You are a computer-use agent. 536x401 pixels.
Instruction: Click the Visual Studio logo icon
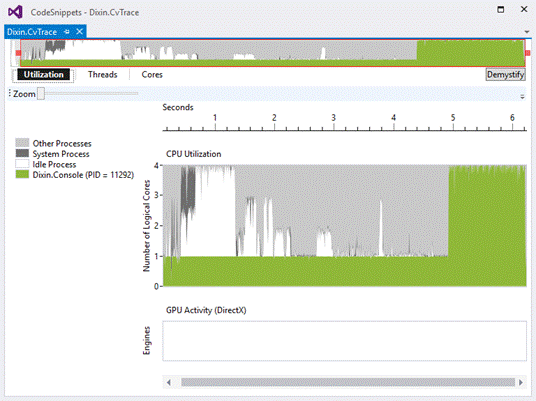point(15,12)
